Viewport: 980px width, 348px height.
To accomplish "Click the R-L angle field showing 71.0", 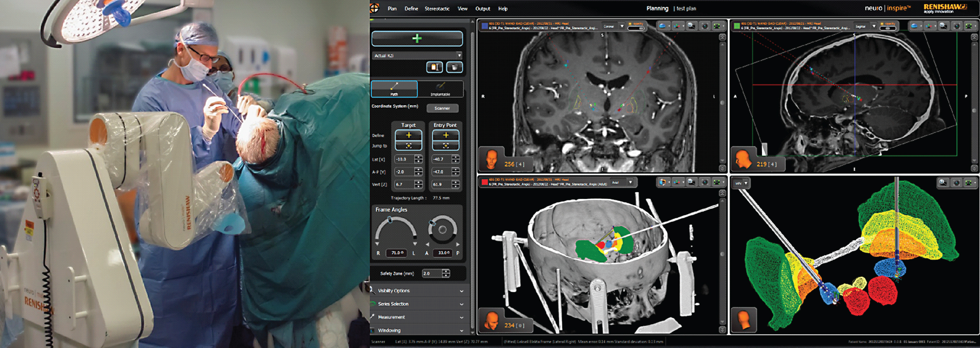I will [x=396, y=253].
